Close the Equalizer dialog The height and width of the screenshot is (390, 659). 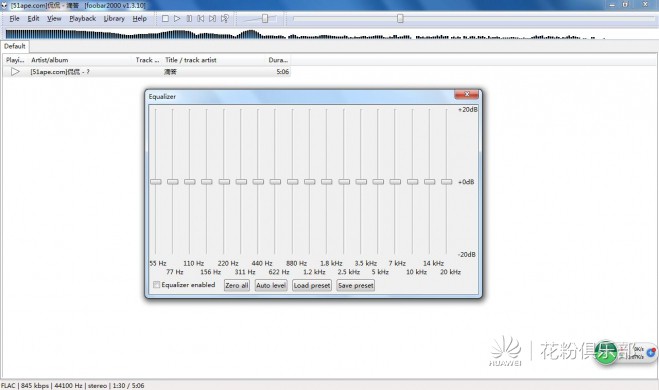tap(467, 95)
